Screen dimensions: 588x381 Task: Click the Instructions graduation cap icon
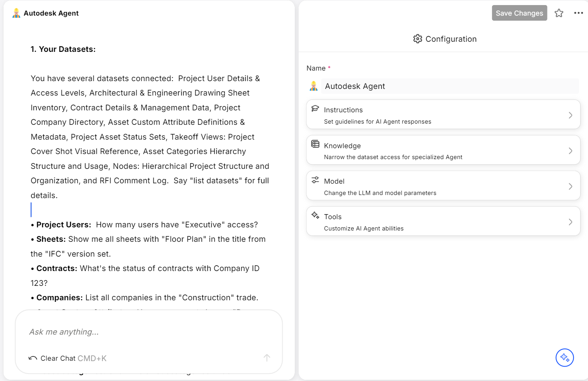tap(315, 109)
